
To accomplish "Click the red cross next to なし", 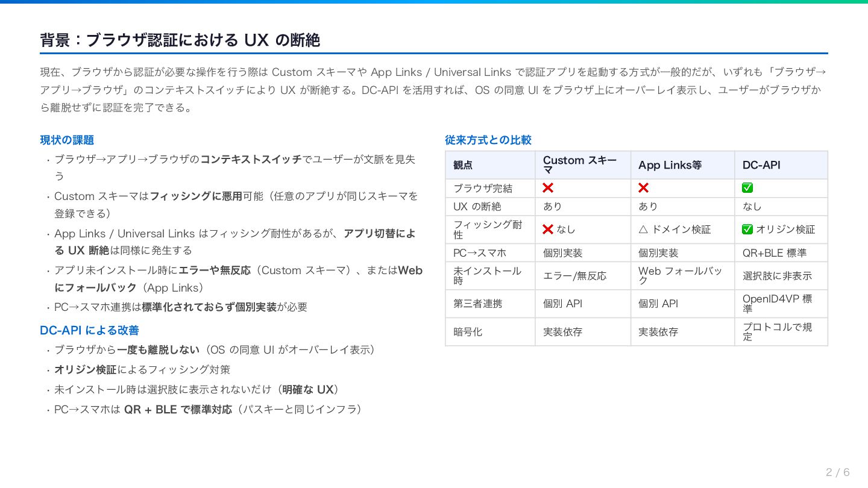I will 548,229.
